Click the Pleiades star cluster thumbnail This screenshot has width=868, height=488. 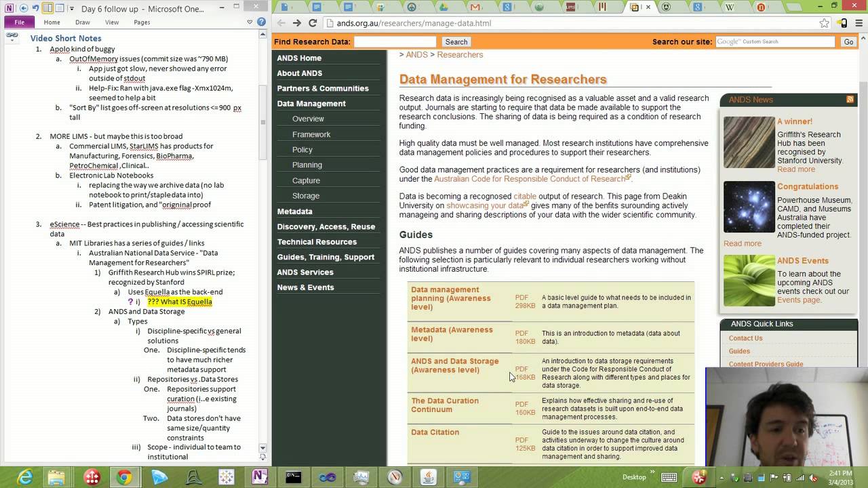point(749,207)
